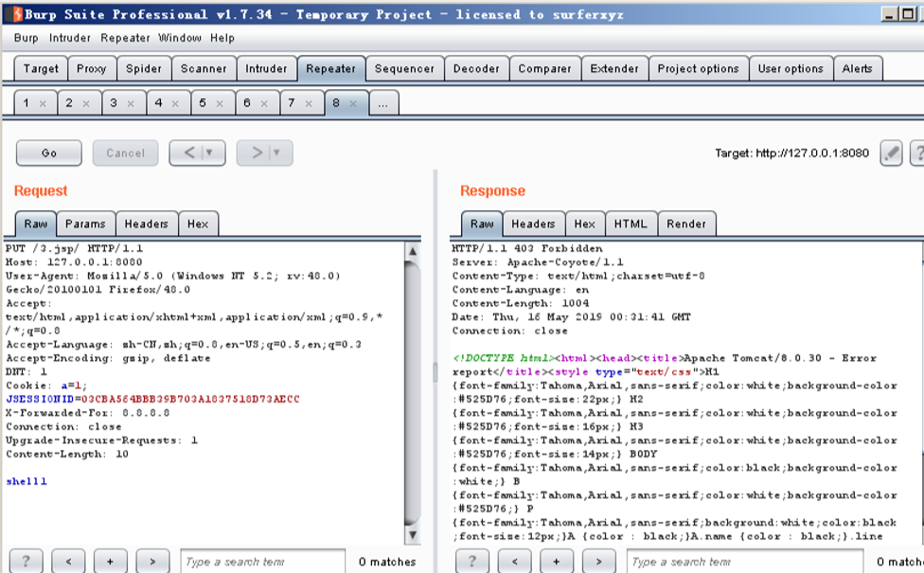Image resolution: width=924 pixels, height=573 pixels.
Task: Open the Alerts tab
Action: [857, 68]
